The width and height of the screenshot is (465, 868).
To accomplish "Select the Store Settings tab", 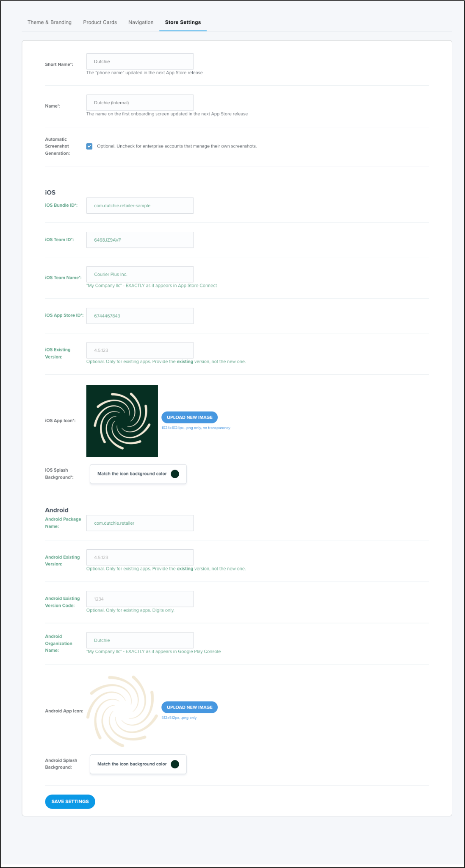I will 183,22.
